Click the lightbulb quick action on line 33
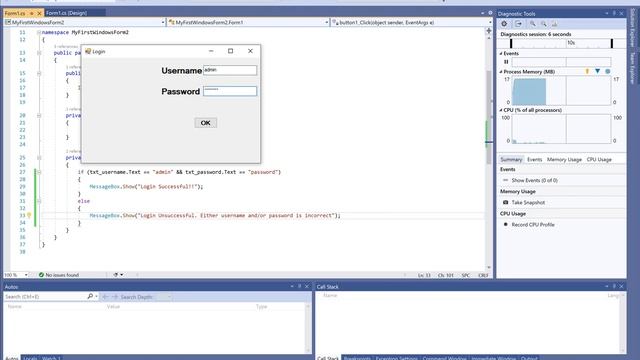This screenshot has height=360, width=640. pyautogui.click(x=29, y=216)
